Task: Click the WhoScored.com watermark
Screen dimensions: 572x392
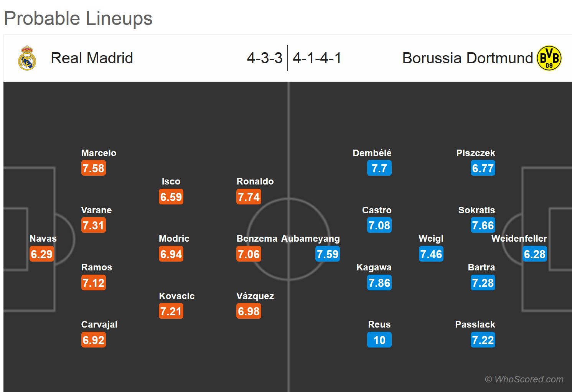Action: point(524,379)
